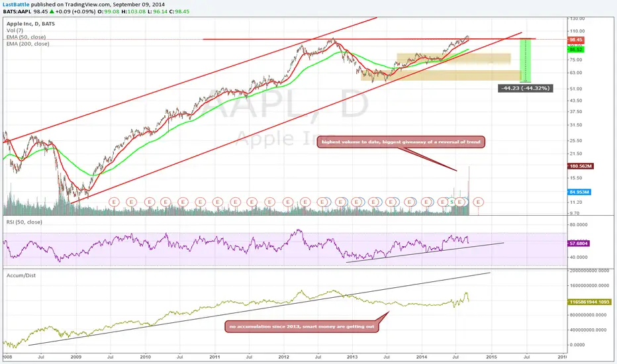Click the 110.00 price axis label
The height and width of the screenshot is (364, 617).
point(578,31)
